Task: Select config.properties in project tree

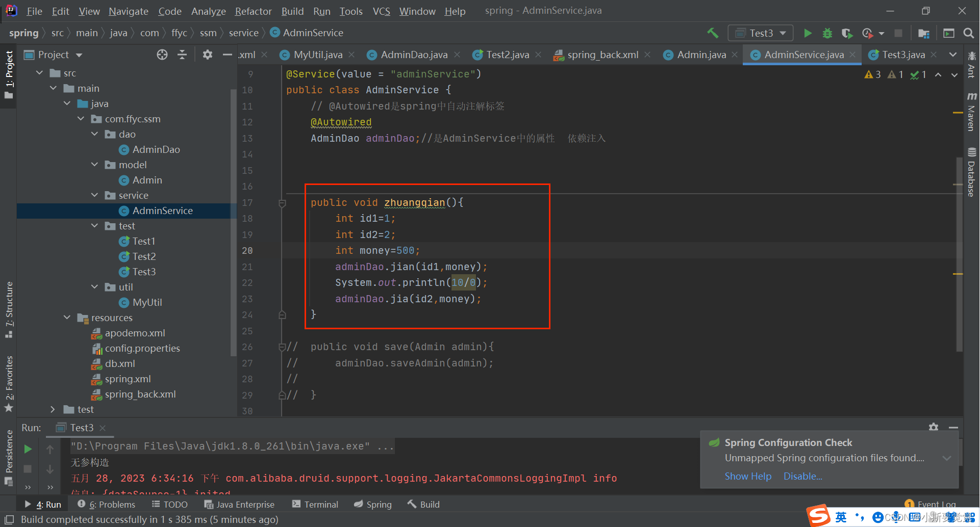Action: (x=142, y=348)
